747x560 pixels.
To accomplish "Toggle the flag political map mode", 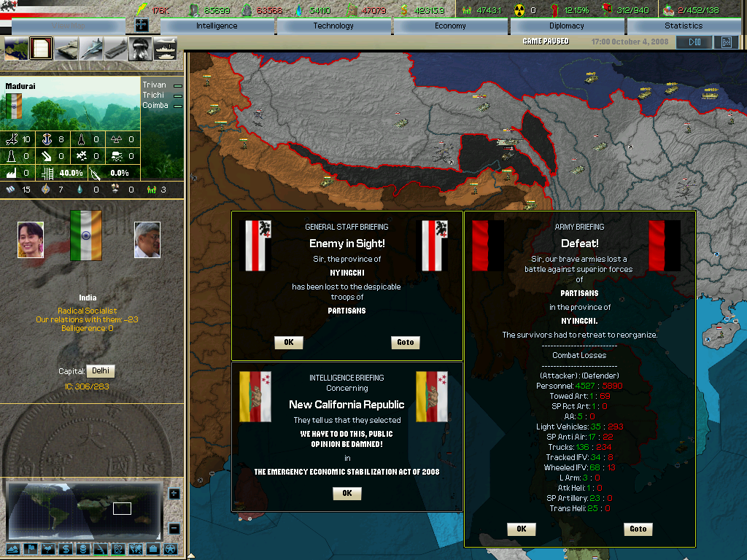I will pyautogui.click(x=31, y=548).
